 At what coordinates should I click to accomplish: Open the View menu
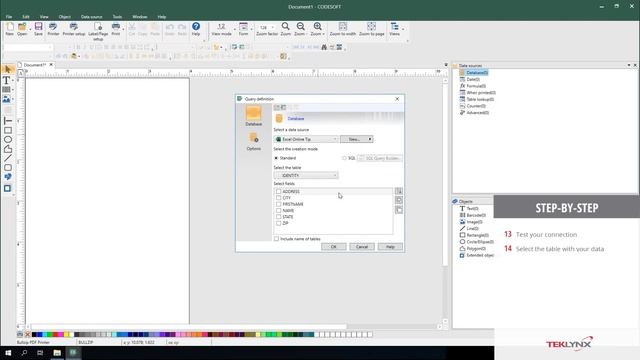click(44, 17)
